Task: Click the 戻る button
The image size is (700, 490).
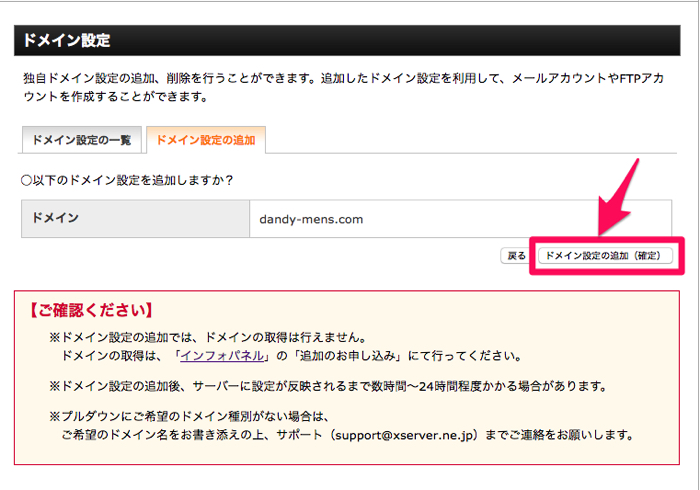Action: coord(516,256)
